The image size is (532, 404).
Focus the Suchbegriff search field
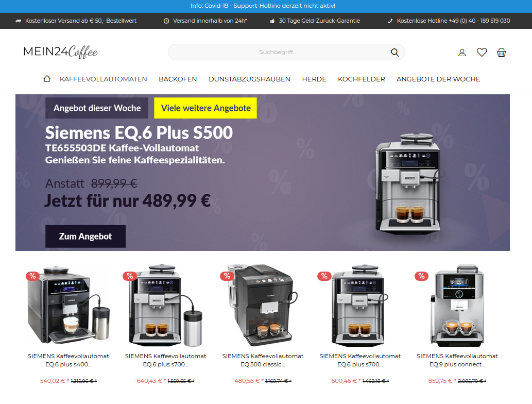pyautogui.click(x=278, y=52)
